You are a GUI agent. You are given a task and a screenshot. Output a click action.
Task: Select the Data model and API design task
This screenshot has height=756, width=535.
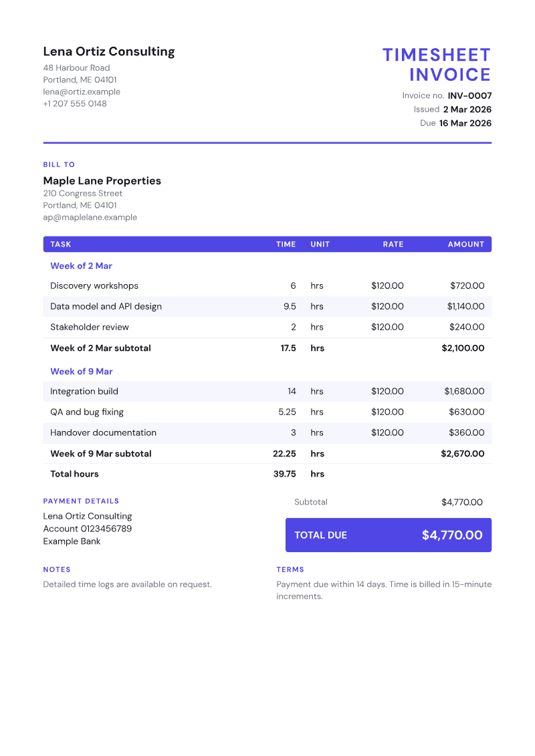[106, 307]
